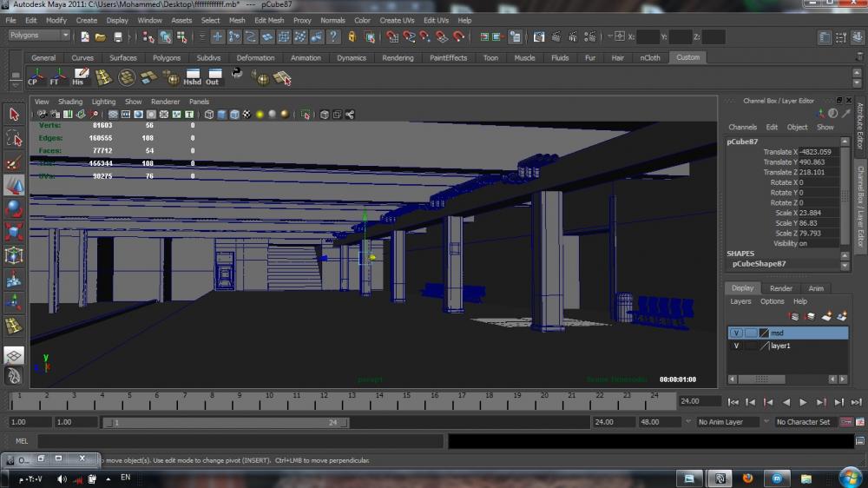This screenshot has height=488, width=868.
Task: Switch to the Rendering shelf tab
Action: 398,58
